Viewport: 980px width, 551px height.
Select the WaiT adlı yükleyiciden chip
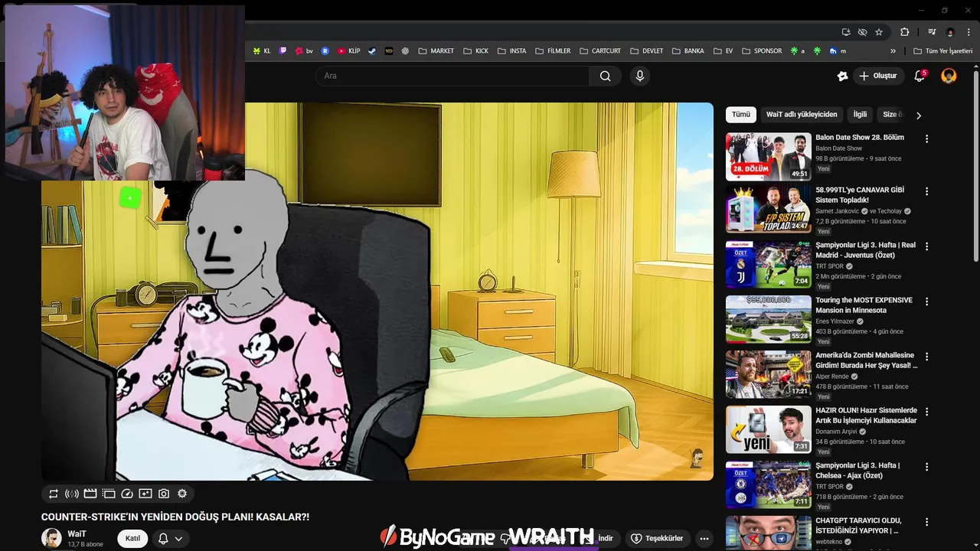tap(802, 115)
